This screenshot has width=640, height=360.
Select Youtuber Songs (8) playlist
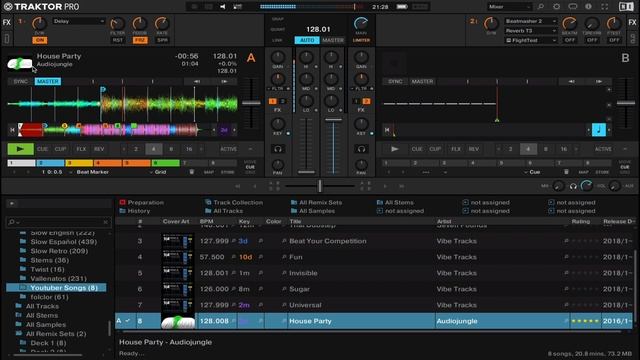(x=57, y=288)
